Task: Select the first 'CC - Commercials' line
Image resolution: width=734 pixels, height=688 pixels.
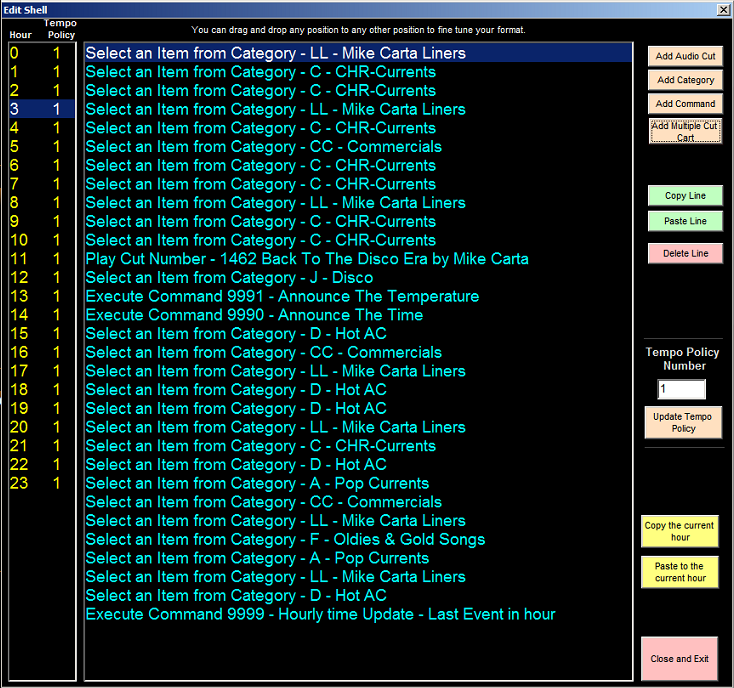Action: [358, 146]
